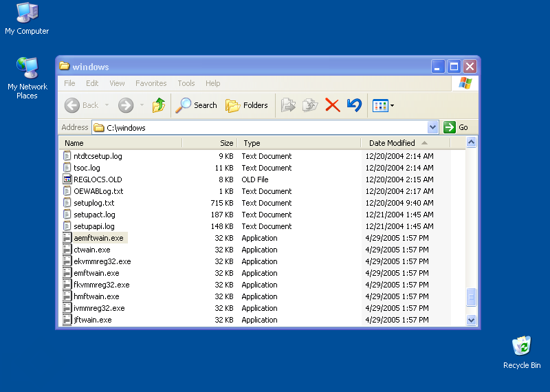Go up one folder level
550x392 pixels.
click(x=159, y=105)
